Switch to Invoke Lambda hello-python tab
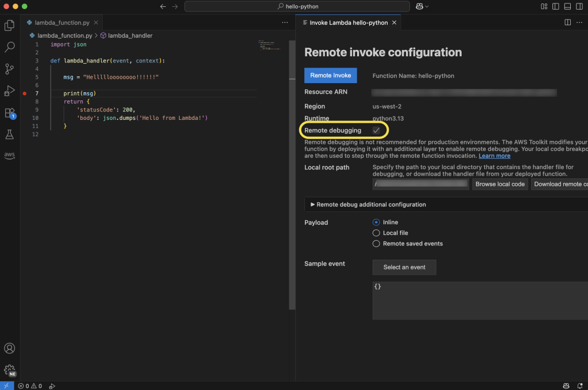588x390 pixels. point(348,22)
